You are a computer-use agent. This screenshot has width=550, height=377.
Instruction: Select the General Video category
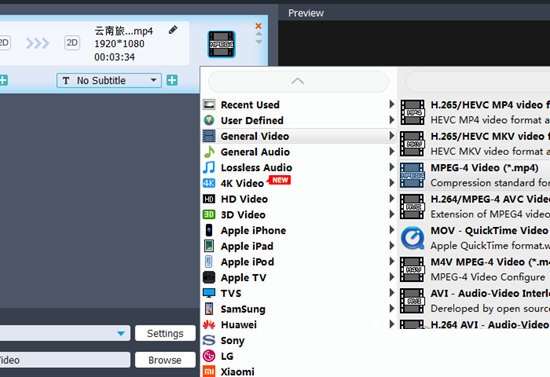[x=299, y=136]
